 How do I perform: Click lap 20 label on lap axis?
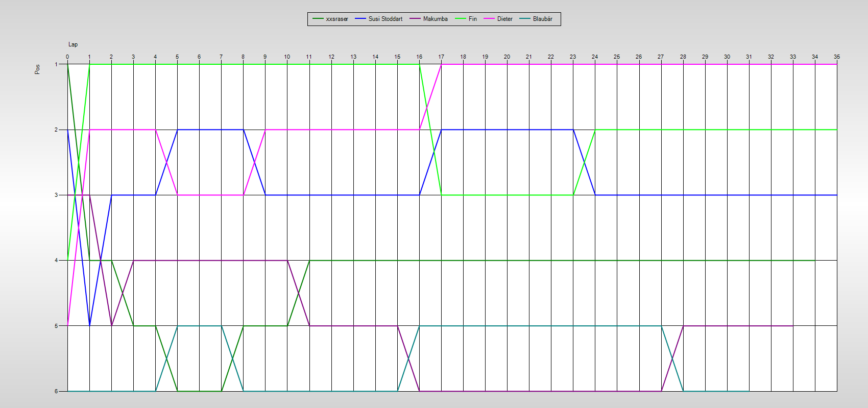click(507, 57)
